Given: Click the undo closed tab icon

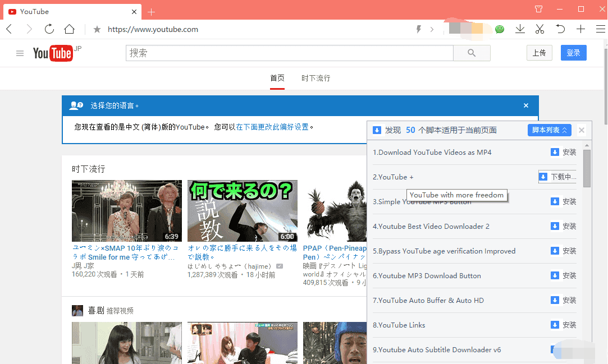Looking at the screenshot, I should pos(560,29).
